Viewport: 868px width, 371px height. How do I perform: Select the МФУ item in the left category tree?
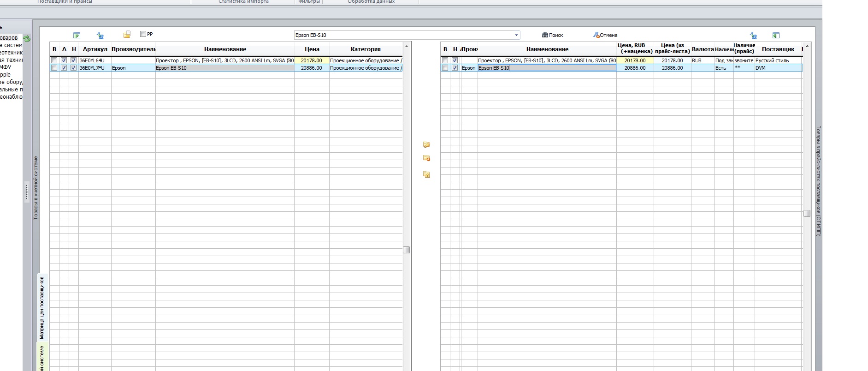(x=6, y=67)
